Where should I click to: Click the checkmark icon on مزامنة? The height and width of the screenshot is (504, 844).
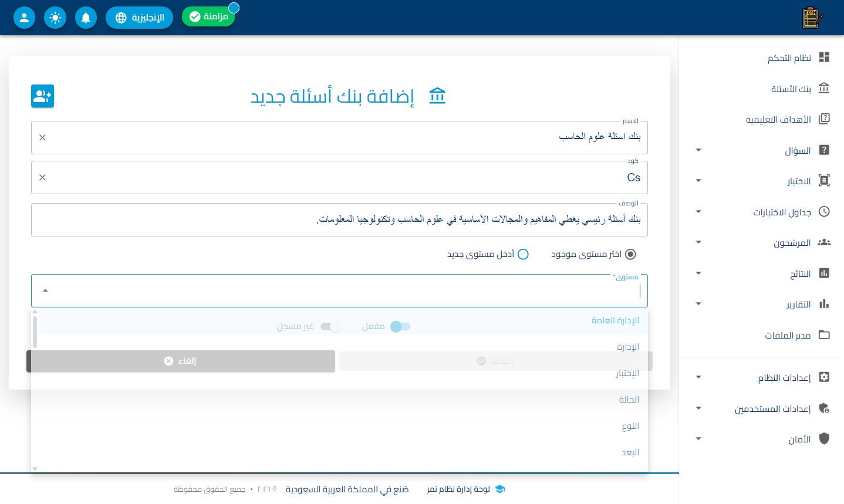195,16
